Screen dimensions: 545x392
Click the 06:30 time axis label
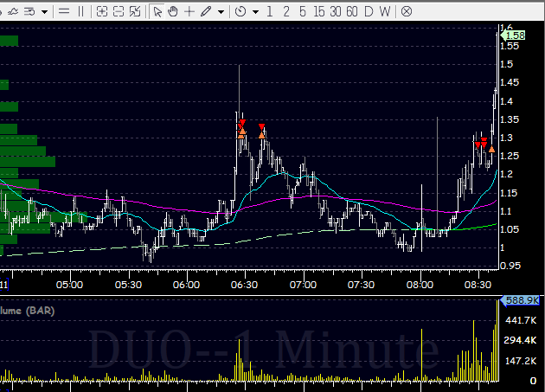(x=244, y=285)
